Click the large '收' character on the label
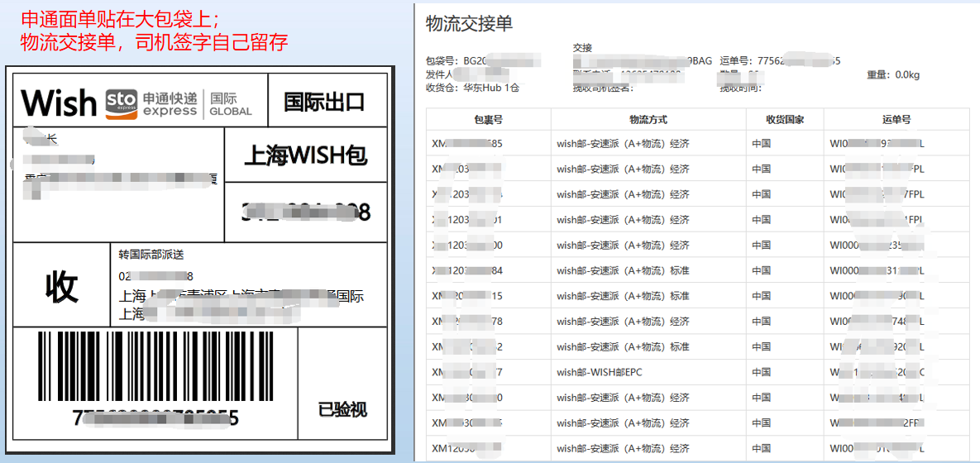The height and width of the screenshot is (463, 980). click(x=61, y=287)
